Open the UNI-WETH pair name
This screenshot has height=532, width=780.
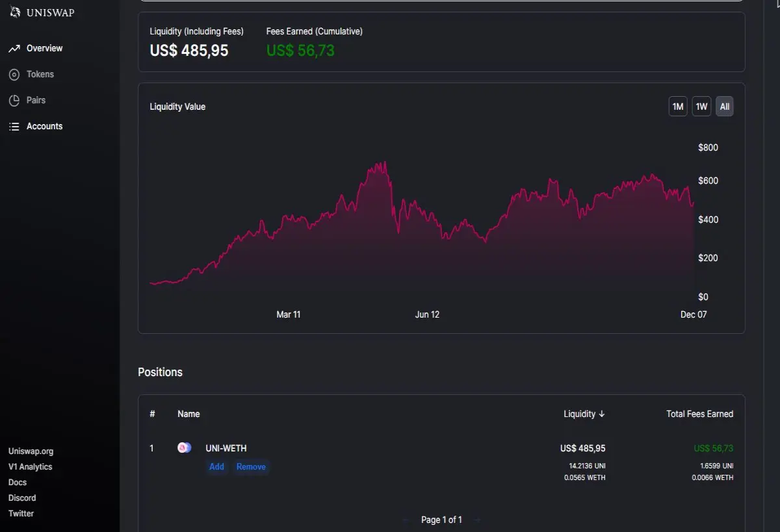pos(226,448)
